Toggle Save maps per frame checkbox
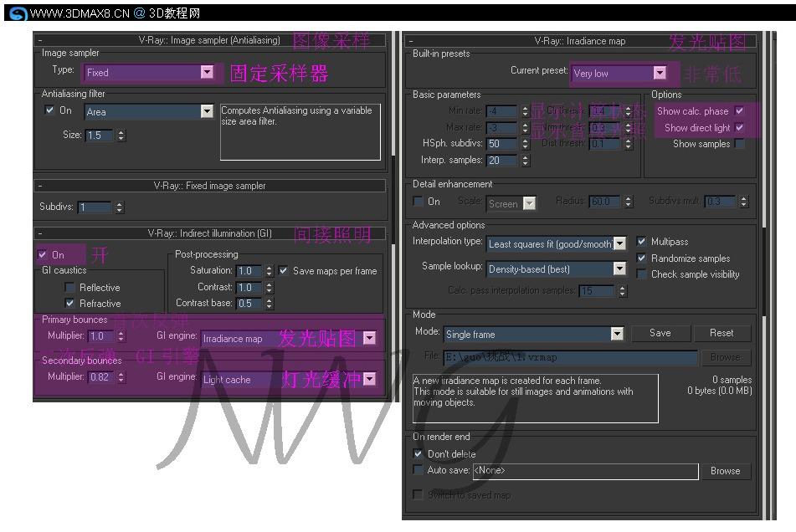Image resolution: width=796 pixels, height=532 pixels. 283,271
